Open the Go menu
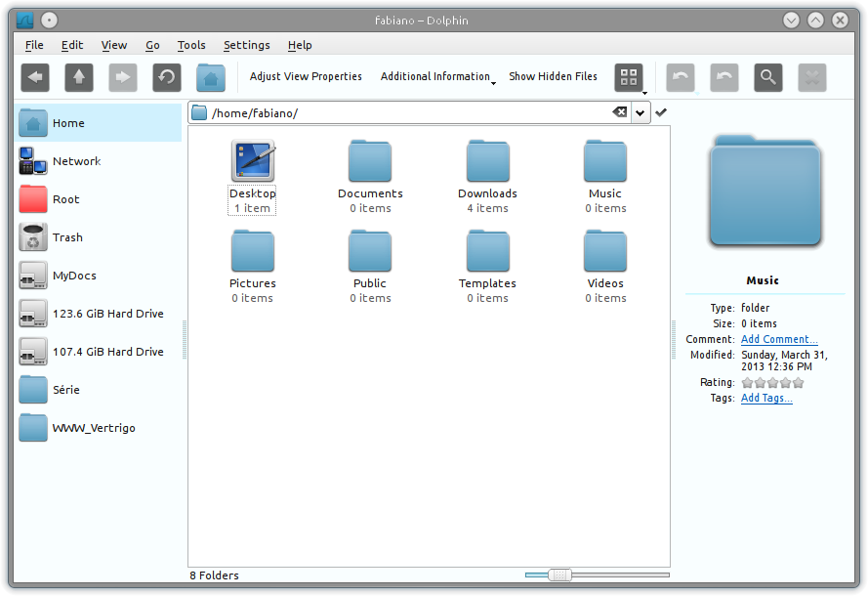Image resolution: width=868 pixels, height=596 pixels. pyautogui.click(x=152, y=45)
